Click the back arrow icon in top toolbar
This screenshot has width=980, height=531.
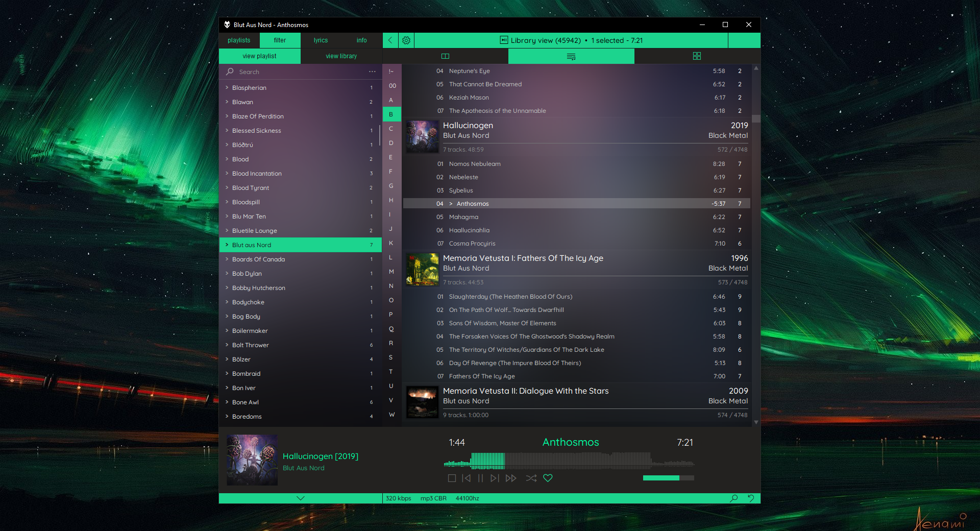[390, 40]
